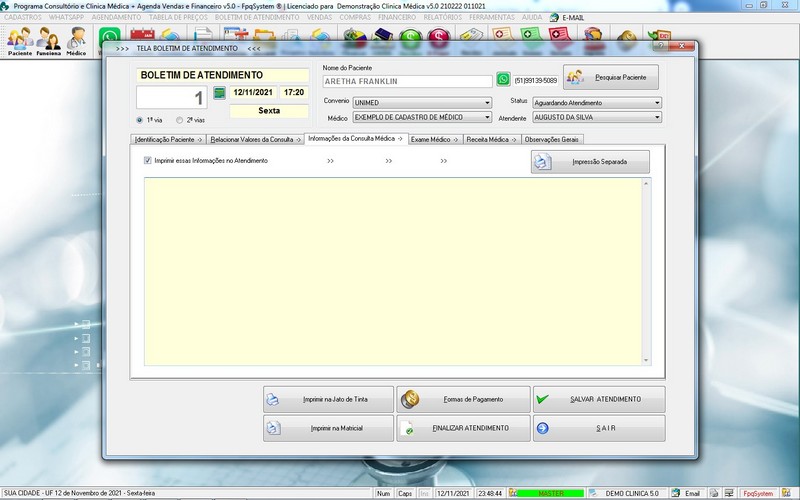This screenshot has width=800, height=500.
Task: Click the phone number (51)99139-5089
Action: (x=536, y=81)
